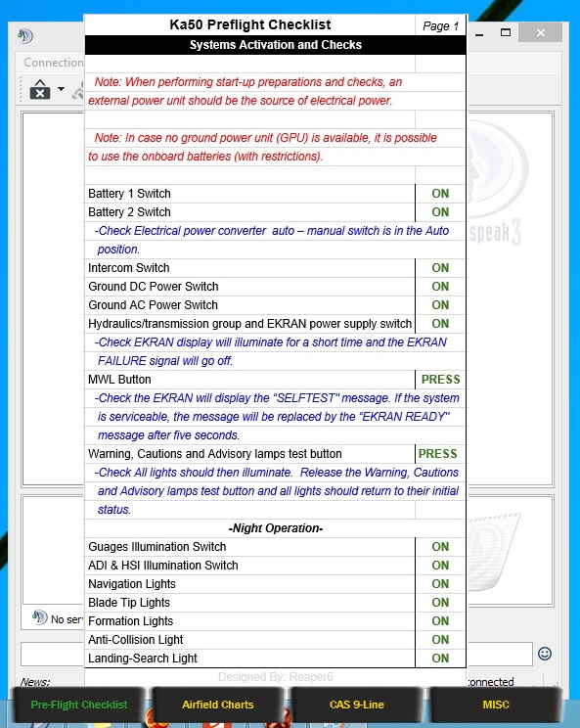
Task: Click the '-Night Operation-' section heading
Action: [x=276, y=527]
